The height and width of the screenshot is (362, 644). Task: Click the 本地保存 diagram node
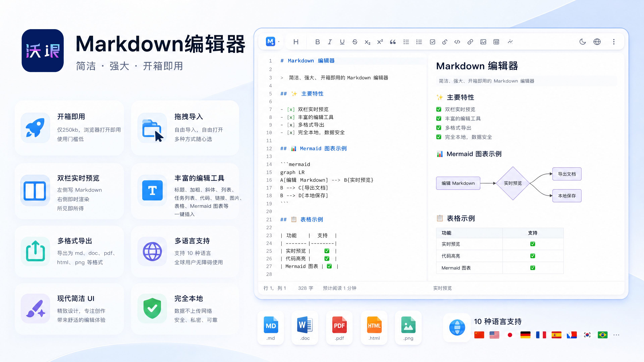[x=567, y=196]
